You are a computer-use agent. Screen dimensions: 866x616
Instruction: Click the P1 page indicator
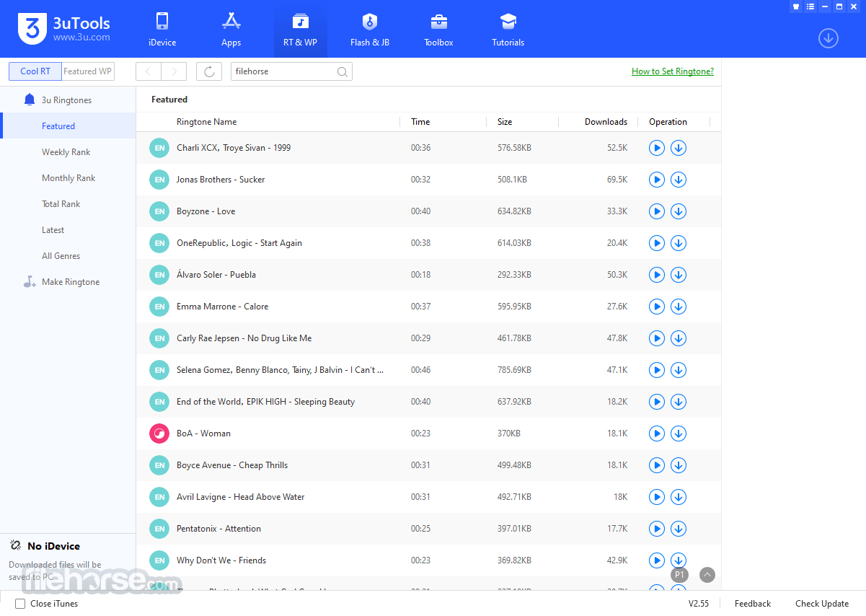(679, 575)
